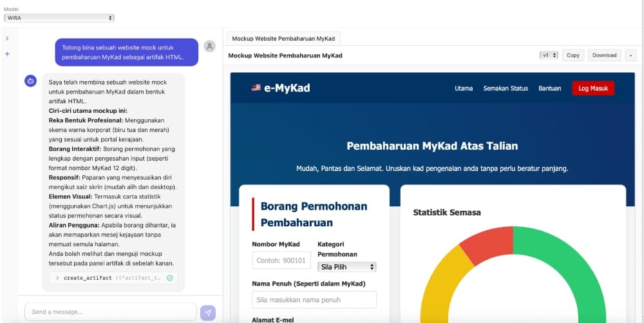Click into the Nombor MyKad field
The image size is (644, 323).
pos(281,260)
